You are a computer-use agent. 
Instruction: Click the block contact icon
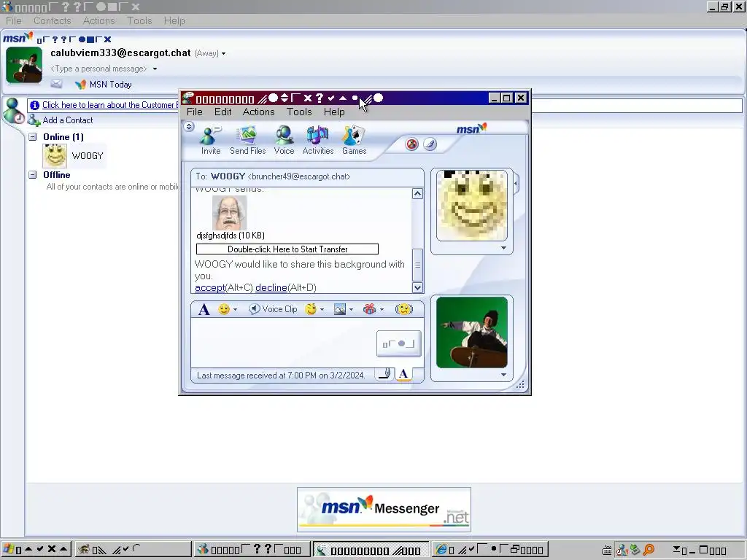point(412,144)
